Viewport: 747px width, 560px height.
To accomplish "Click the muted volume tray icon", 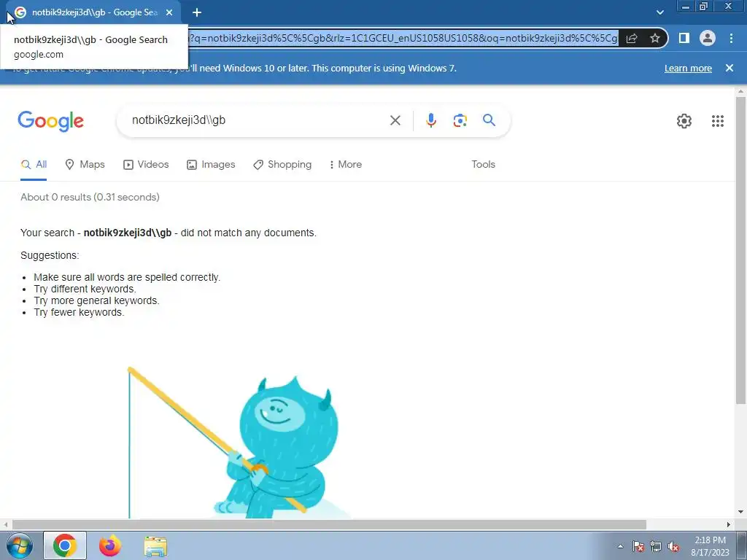I will (x=673, y=546).
